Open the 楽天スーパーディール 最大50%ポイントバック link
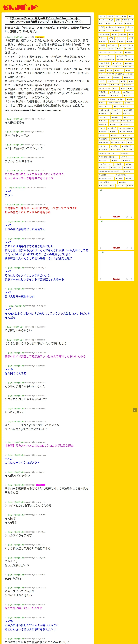The height and width of the screenshot is (644, 138). (x=45, y=18)
